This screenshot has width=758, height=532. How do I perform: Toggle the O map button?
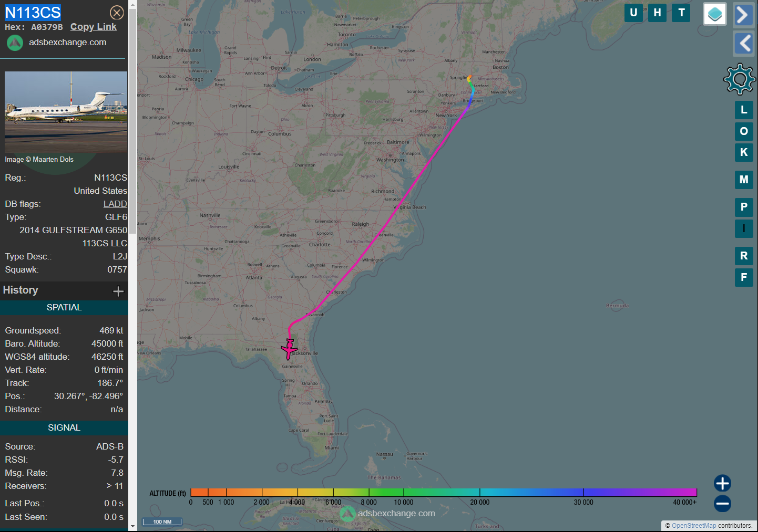(x=744, y=131)
